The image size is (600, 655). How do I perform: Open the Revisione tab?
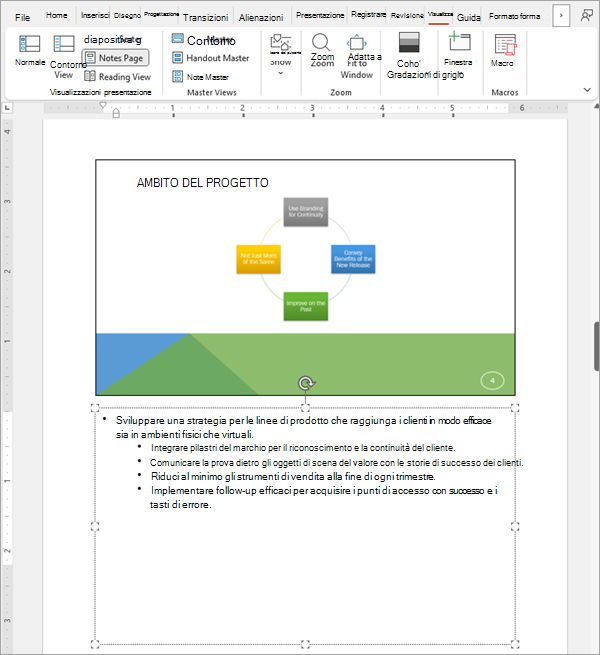tap(407, 15)
